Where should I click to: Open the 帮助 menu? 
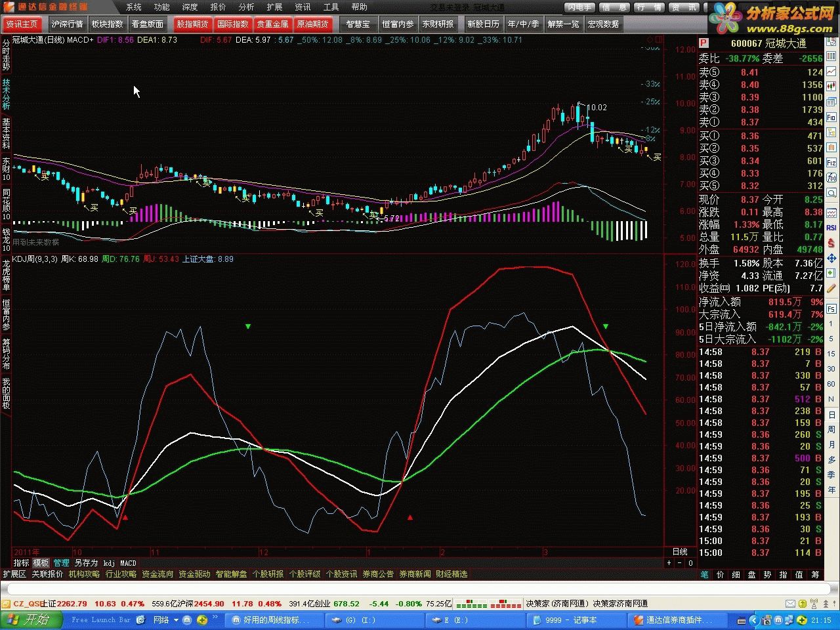359,7
